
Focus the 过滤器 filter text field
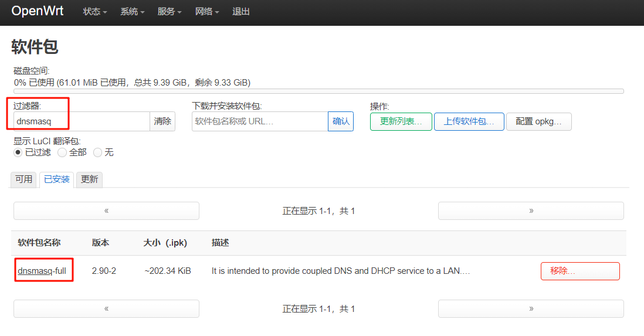[x=82, y=121]
